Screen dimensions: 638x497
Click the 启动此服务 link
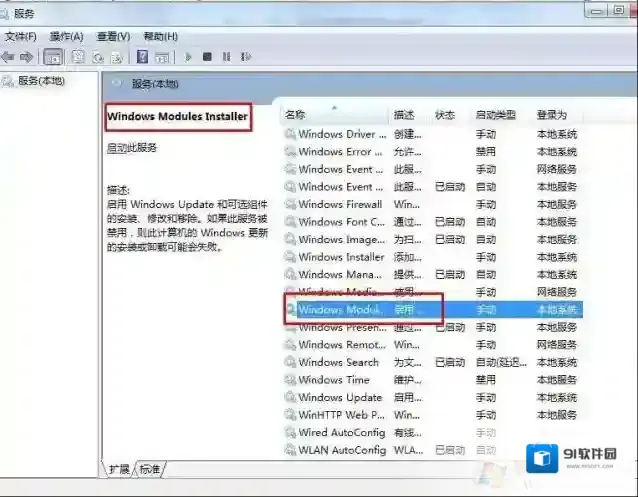point(132,148)
